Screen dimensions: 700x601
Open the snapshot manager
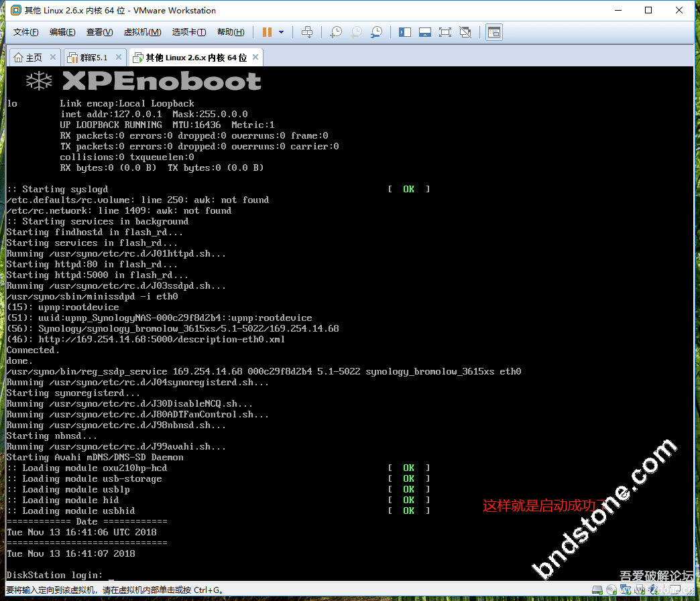click(377, 32)
